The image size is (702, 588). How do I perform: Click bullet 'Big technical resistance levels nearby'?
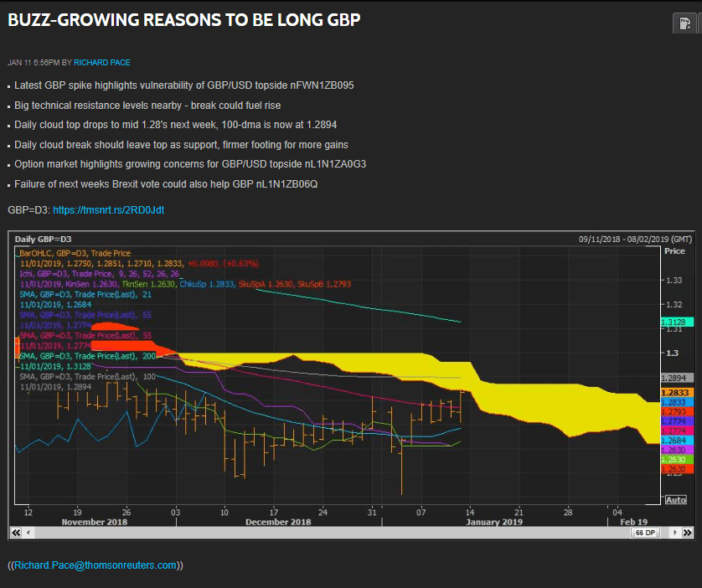(x=147, y=106)
